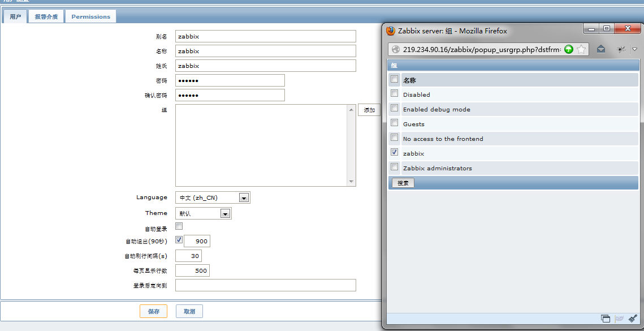Toggle the select-all checkbox beside 名称 header

[x=394, y=79]
